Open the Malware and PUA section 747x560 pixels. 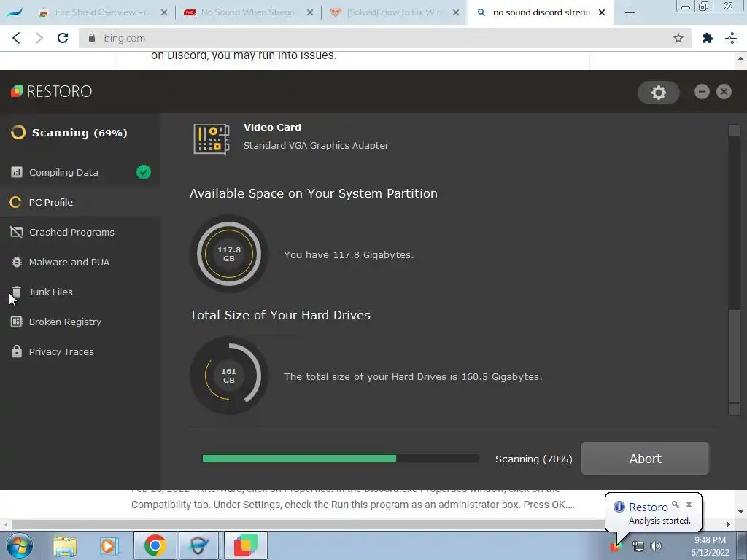pyautogui.click(x=80, y=262)
